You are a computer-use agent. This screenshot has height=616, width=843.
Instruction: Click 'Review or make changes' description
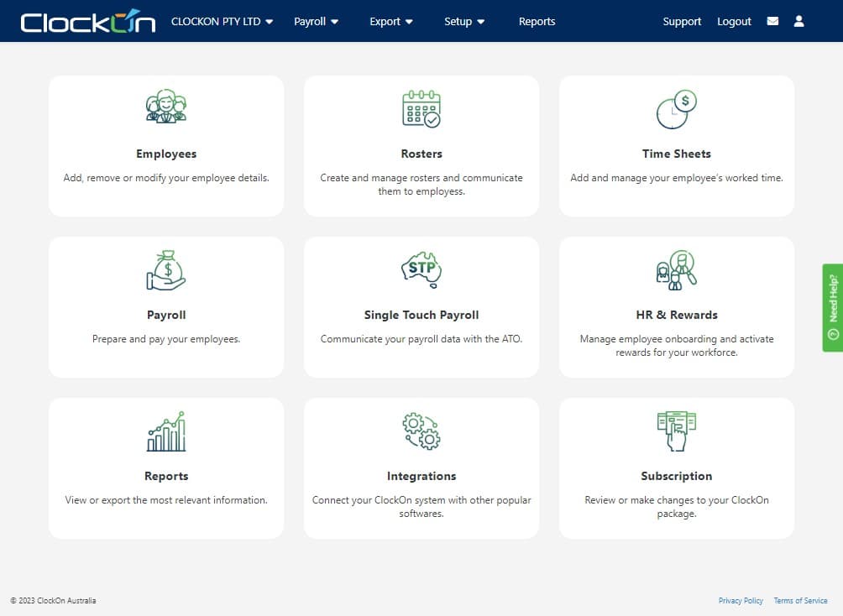tap(677, 507)
